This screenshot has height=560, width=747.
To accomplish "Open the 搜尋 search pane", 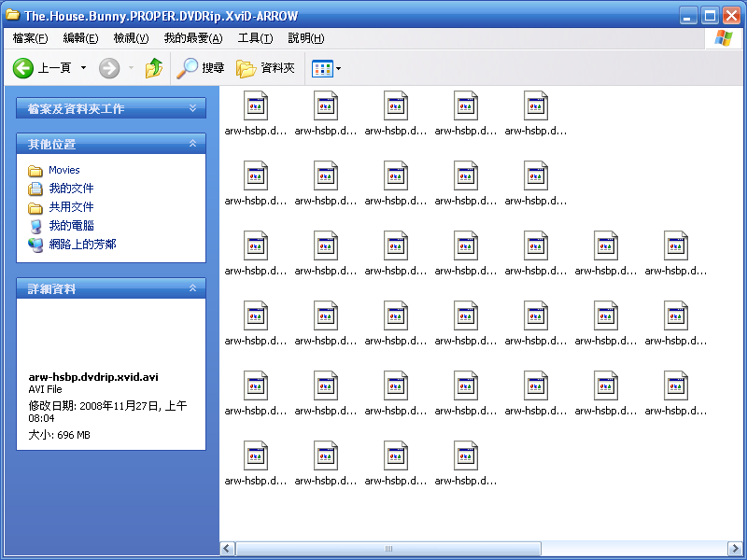I will [x=200, y=68].
